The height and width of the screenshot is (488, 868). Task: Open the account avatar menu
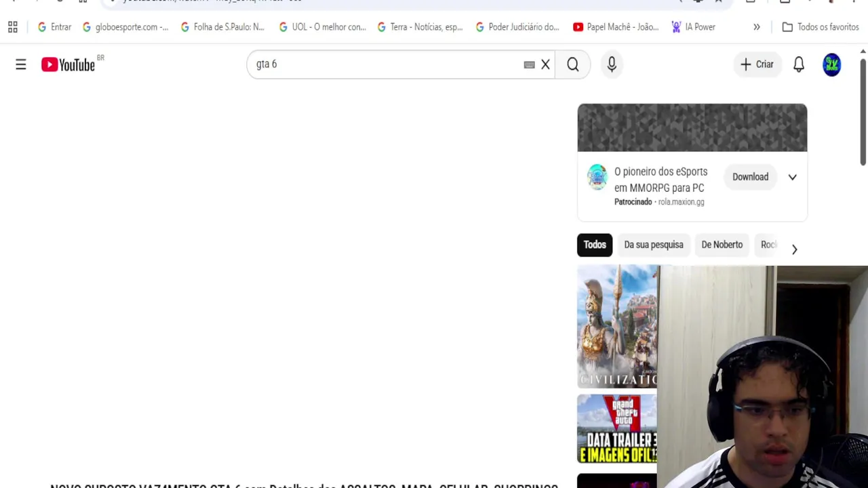click(832, 64)
